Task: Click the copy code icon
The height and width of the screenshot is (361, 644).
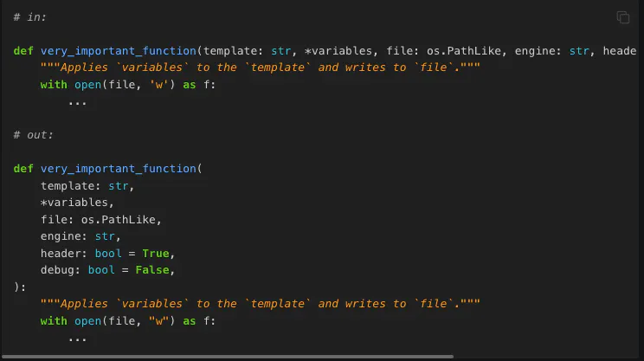Action: (x=623, y=17)
